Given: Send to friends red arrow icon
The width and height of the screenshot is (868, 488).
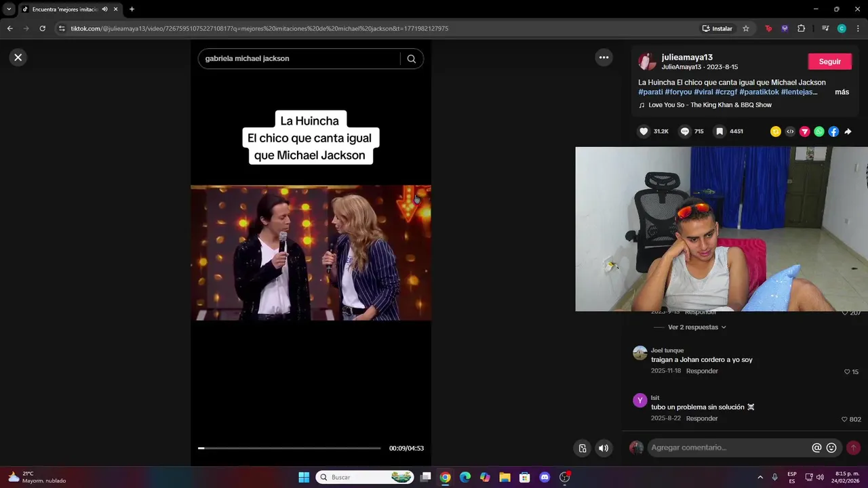Looking at the screenshot, I should click(804, 131).
